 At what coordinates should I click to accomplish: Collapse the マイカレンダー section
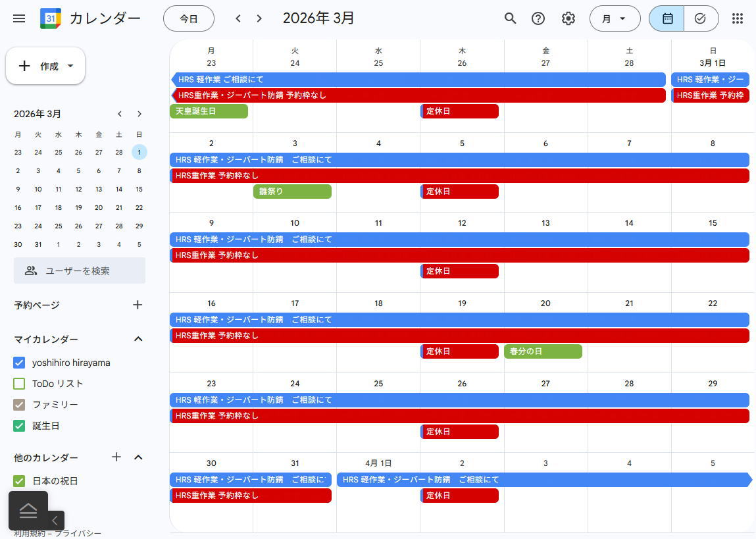coord(138,339)
